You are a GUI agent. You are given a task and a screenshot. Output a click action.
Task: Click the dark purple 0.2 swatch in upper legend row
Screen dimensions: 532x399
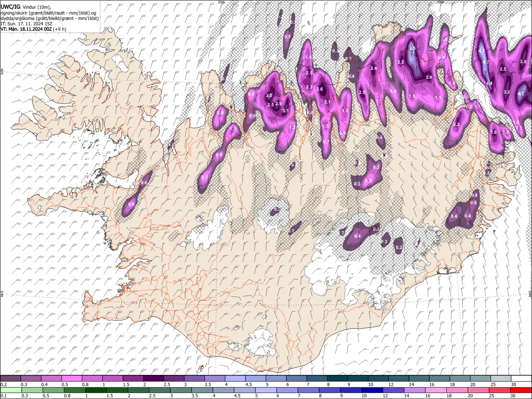10,379
